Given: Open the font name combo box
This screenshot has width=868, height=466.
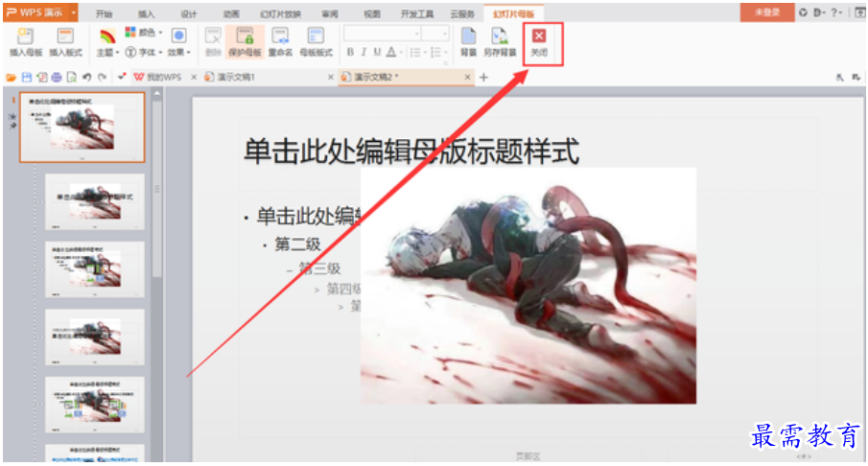Looking at the screenshot, I should (x=382, y=34).
